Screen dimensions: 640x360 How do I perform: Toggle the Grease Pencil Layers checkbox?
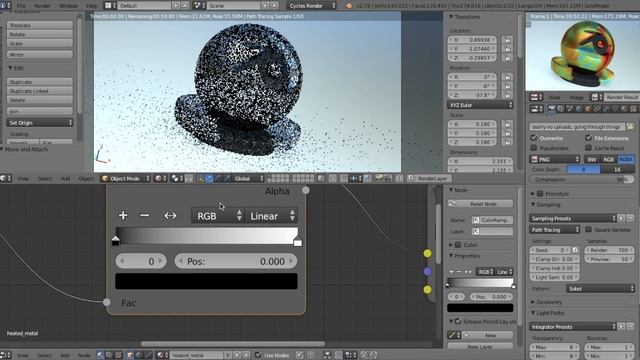click(458, 321)
